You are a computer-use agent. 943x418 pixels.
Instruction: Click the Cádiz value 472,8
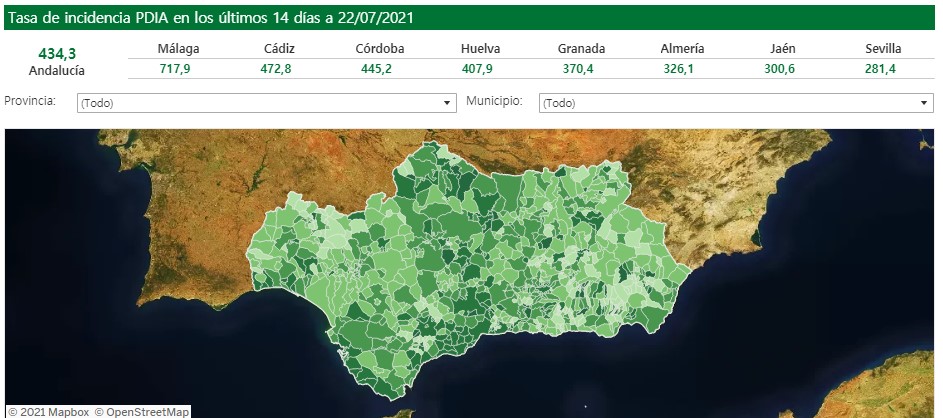(x=275, y=69)
